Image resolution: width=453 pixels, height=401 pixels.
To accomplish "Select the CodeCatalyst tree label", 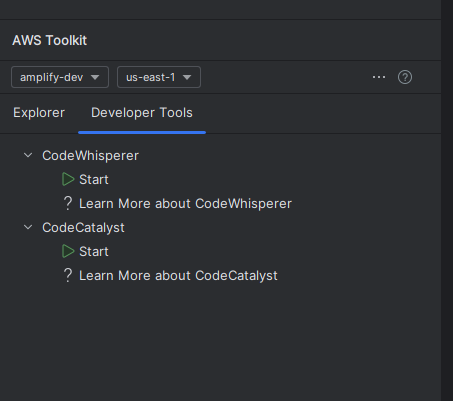I will pyautogui.click(x=83, y=228).
